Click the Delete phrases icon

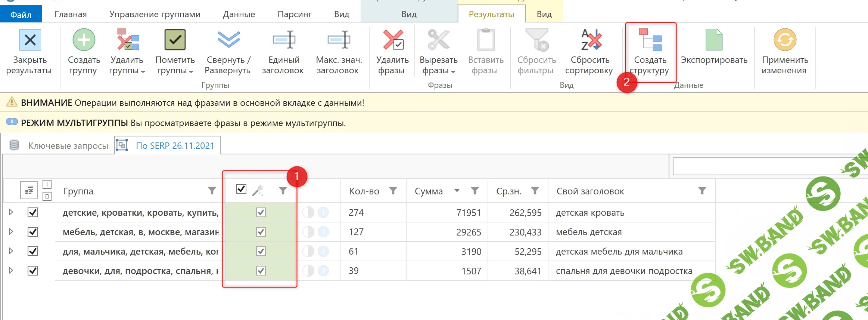pyautogui.click(x=393, y=40)
